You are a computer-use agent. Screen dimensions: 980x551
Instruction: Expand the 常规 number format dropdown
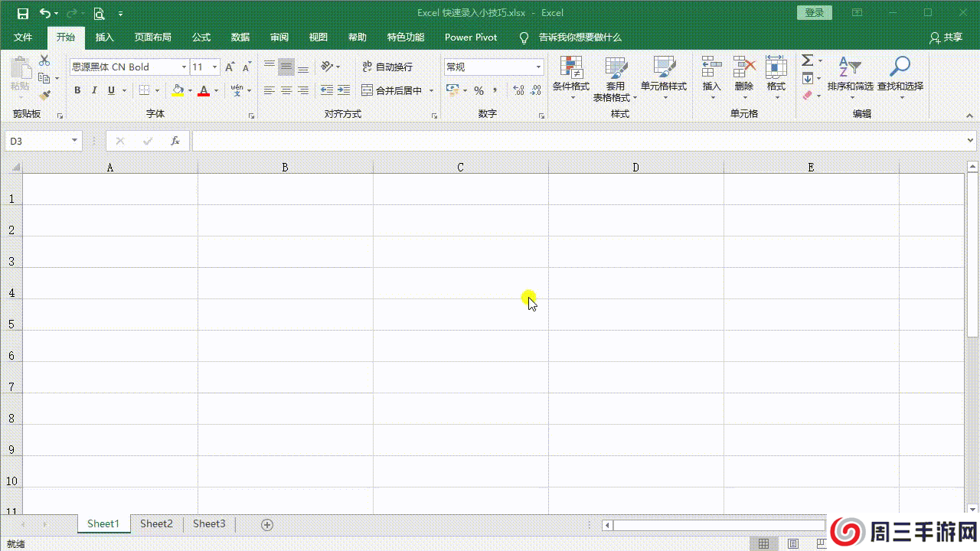click(x=538, y=67)
